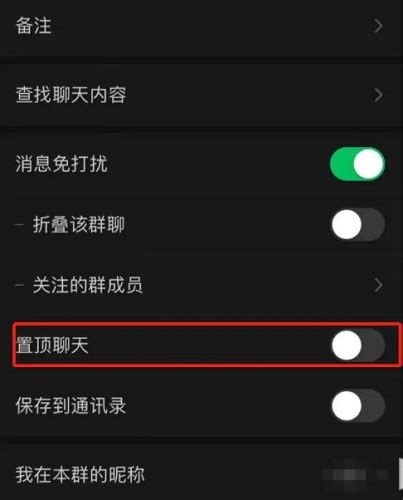Tap the white knob of the 消息免打扰 switch
The image size is (403, 500).
[x=368, y=164]
